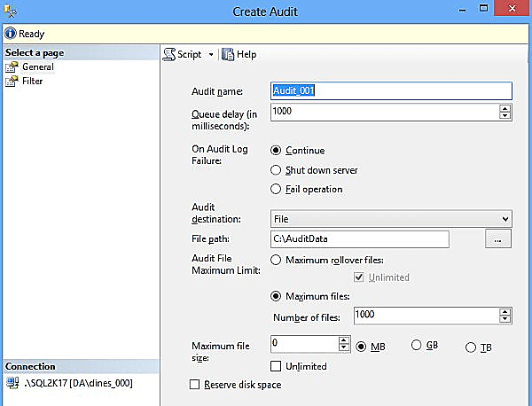Screen dimensions: 532x406
Task: Expand the Script dropdown arrow
Action: 211,54
